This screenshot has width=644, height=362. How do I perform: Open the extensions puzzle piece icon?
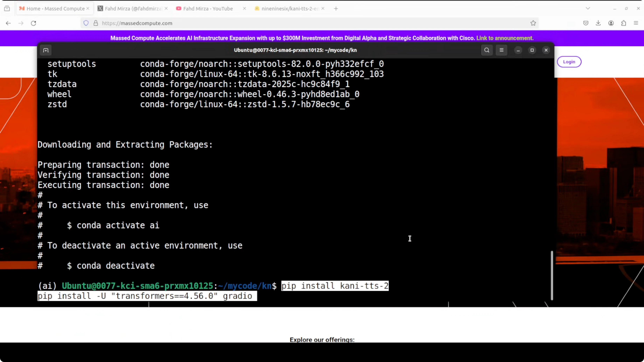tap(624, 23)
